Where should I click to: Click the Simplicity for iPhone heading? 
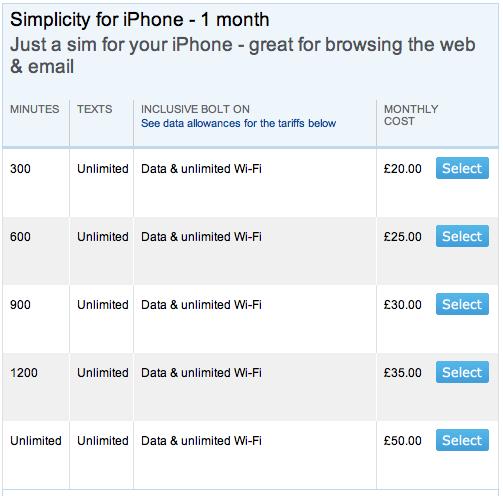[139, 20]
